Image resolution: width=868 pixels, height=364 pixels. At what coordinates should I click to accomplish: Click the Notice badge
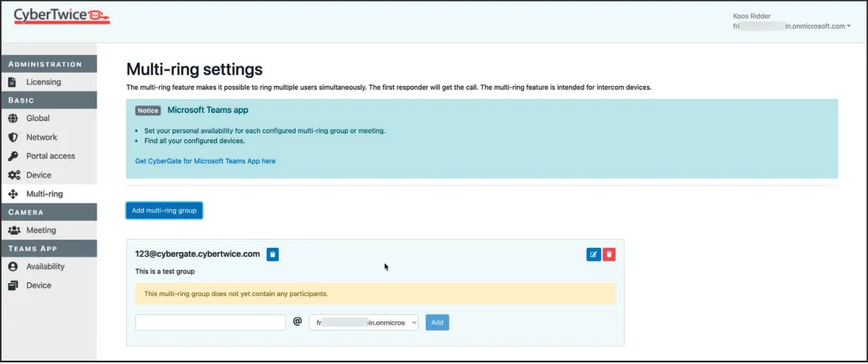(x=147, y=110)
